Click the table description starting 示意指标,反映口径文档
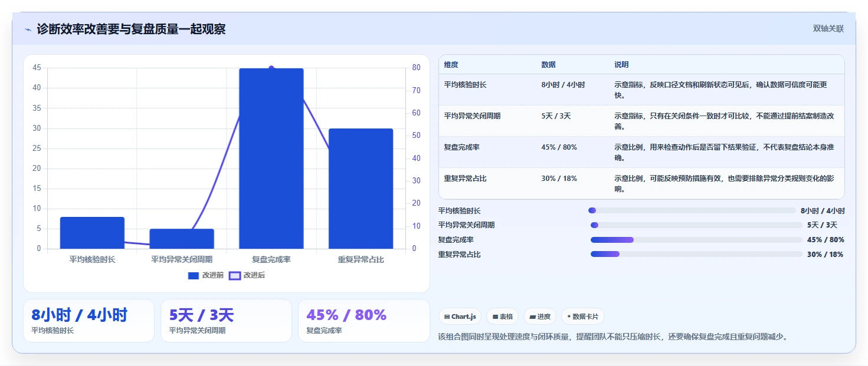 (720, 90)
